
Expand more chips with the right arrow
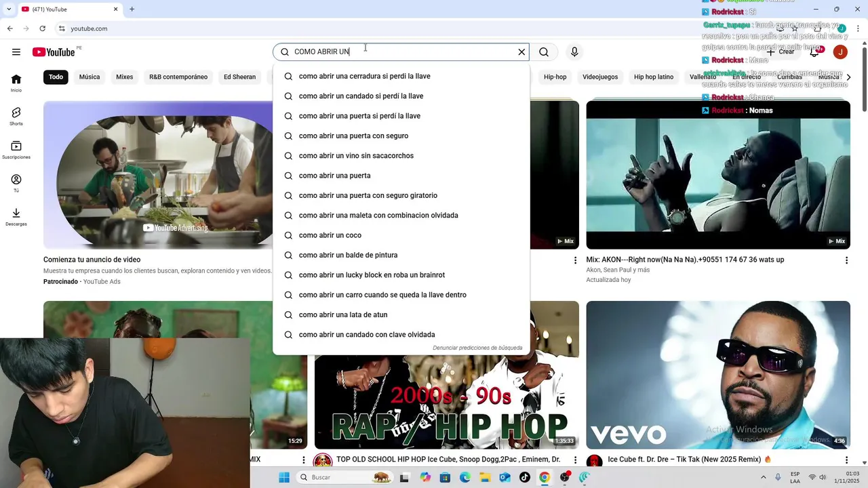click(x=848, y=77)
